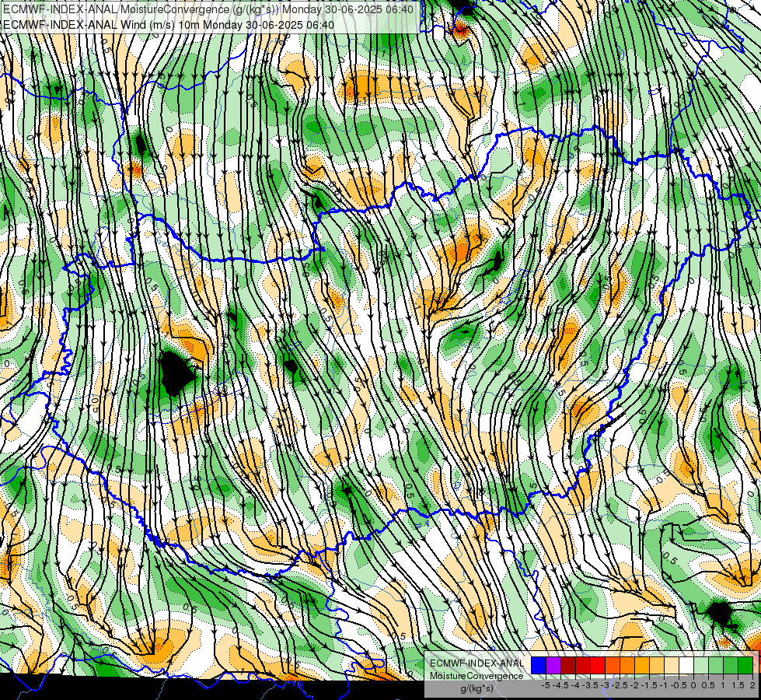The image size is (761, 700).
Task: Click the -3.5 tick value on the legend
Action: point(589,685)
